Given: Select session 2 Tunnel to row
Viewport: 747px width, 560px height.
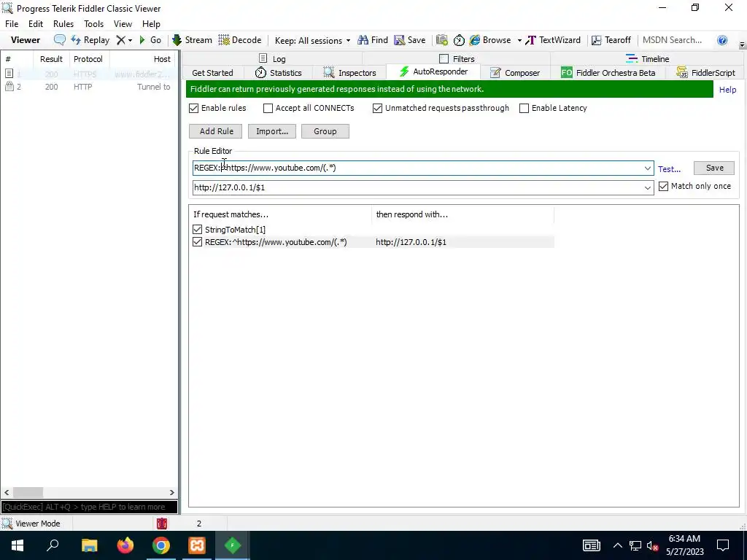Looking at the screenshot, I should click(x=89, y=87).
